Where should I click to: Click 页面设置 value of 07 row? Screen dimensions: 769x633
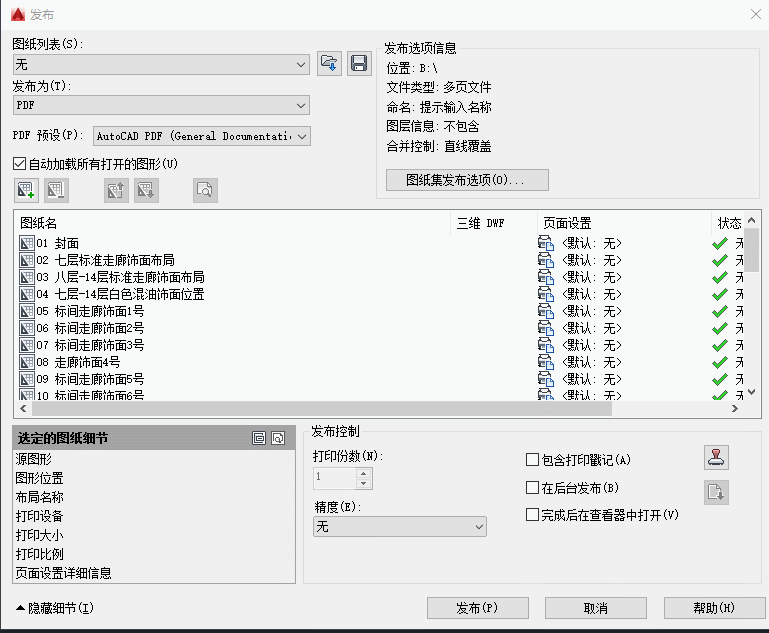pos(591,345)
